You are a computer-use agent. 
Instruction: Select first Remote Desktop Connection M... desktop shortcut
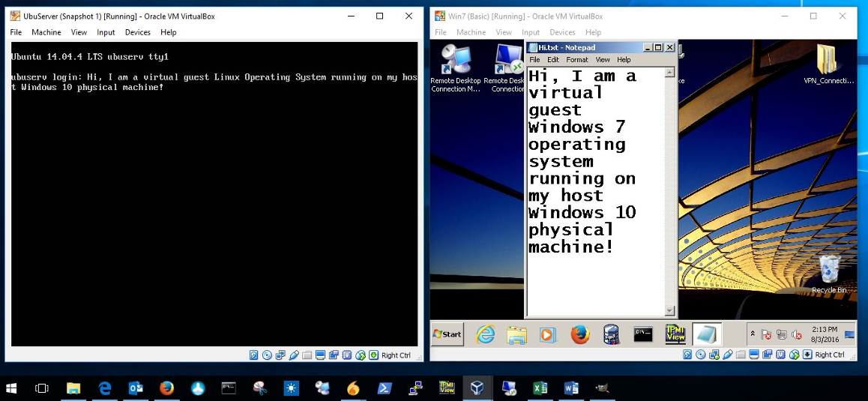coord(456,67)
